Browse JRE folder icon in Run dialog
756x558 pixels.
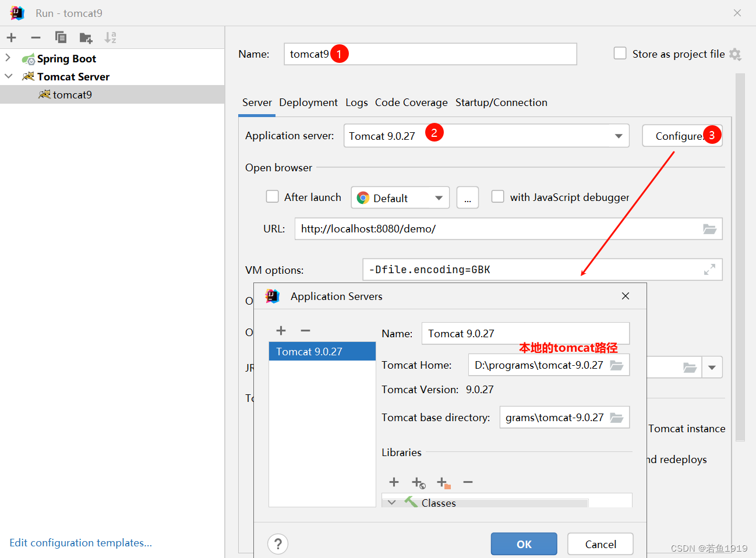690,368
